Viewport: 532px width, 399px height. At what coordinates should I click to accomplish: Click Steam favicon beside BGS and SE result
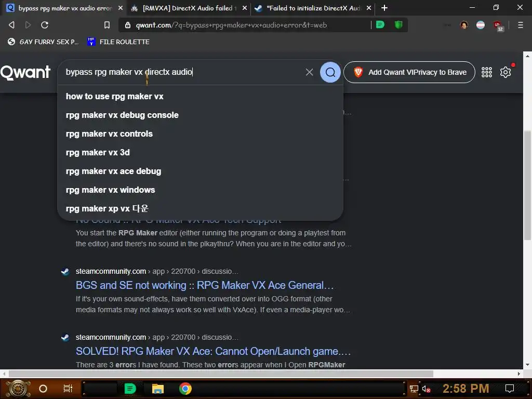65,271
